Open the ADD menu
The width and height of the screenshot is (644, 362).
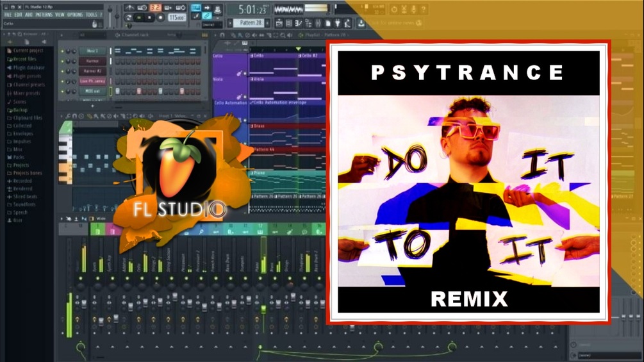[x=28, y=15]
